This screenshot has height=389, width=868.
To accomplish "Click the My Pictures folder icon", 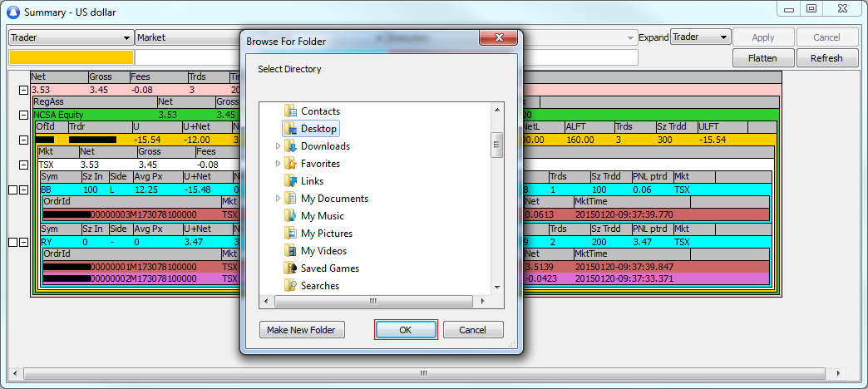I will [x=290, y=234].
